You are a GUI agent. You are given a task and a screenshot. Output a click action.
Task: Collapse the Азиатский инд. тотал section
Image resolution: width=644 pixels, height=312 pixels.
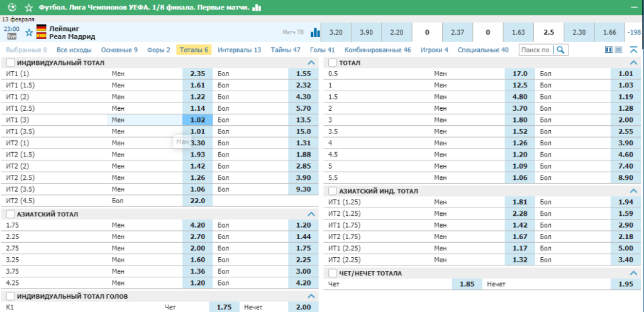[633, 191]
